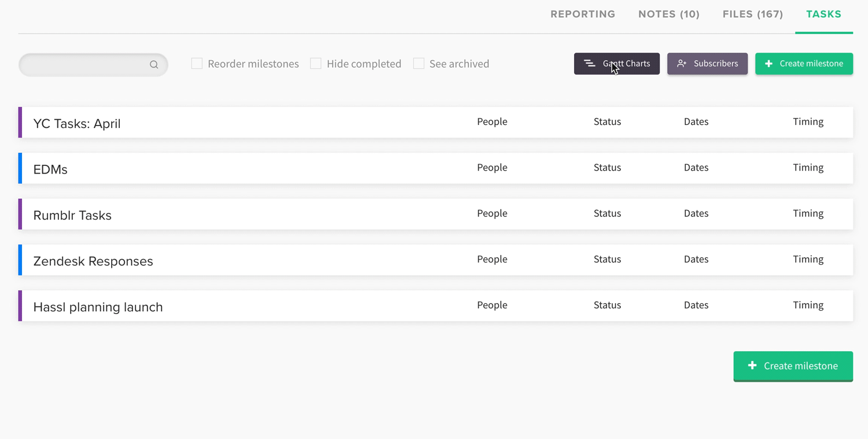Check the See archived checkbox
868x439 pixels.
point(418,64)
